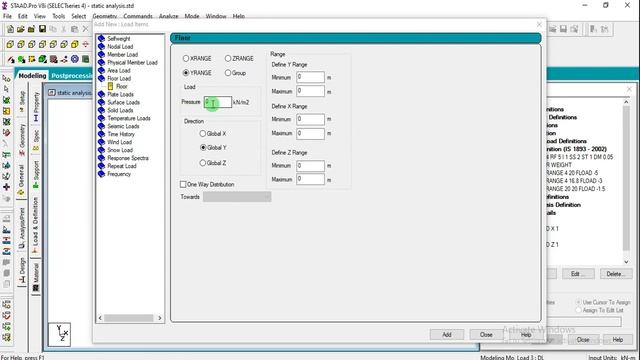
Task: Click the Add button in dialog
Action: (x=447, y=335)
